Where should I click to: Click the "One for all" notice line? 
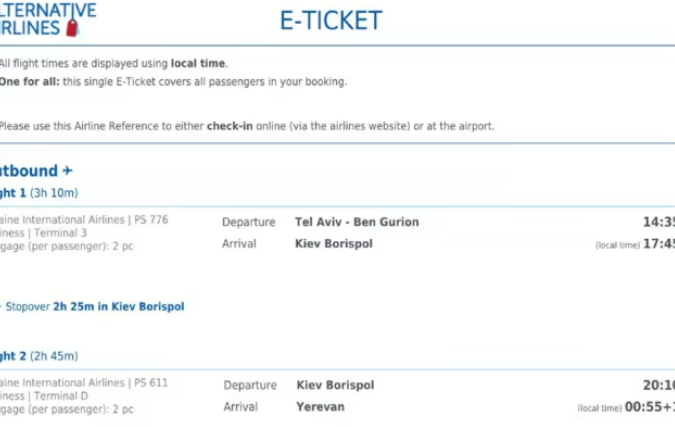tap(172, 81)
